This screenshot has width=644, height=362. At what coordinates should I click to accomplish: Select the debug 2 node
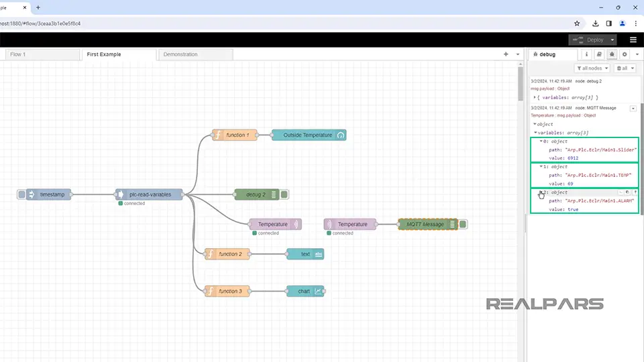coord(257,194)
